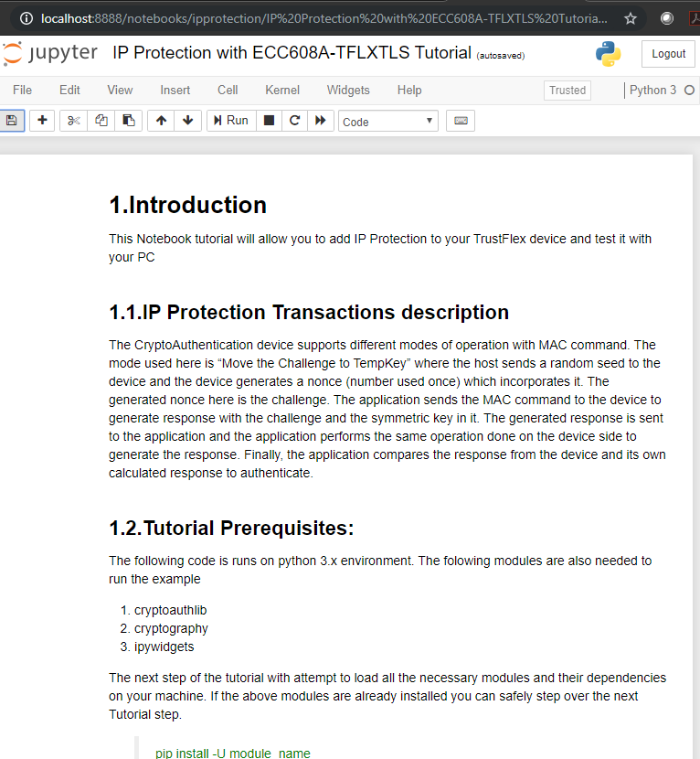This screenshot has height=759, width=700.
Task: Click the autosaved status text
Action: point(501,56)
